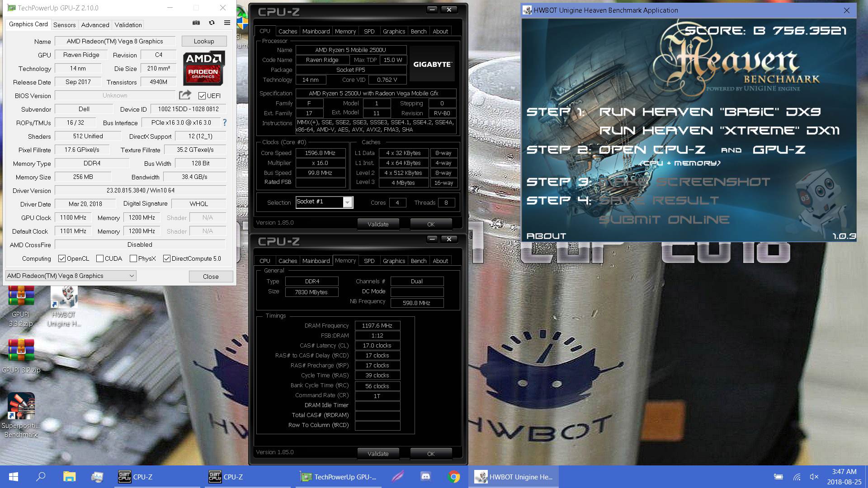Click OK in the top CPU-Z window

(x=431, y=224)
